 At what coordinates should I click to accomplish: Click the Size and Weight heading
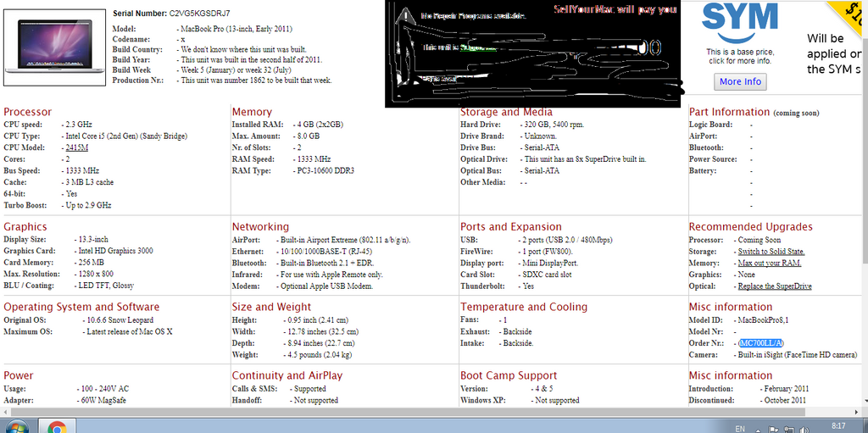[x=271, y=307]
